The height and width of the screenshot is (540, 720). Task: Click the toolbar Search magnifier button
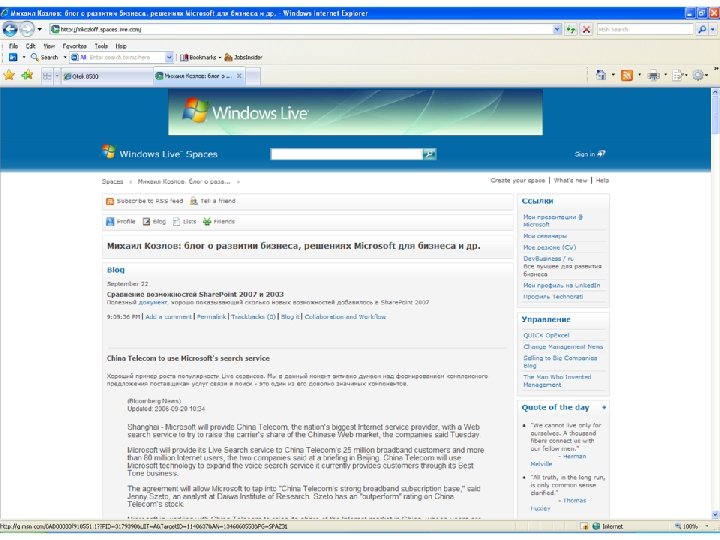pos(45,57)
